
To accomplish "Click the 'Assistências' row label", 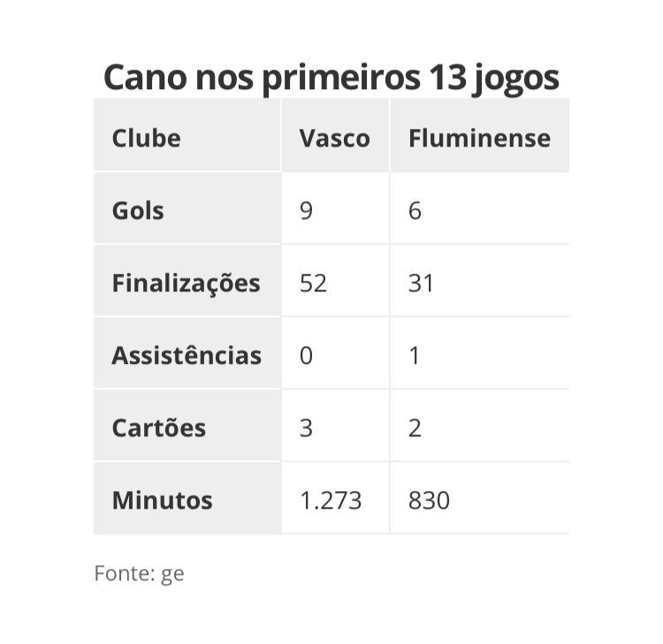I will click(187, 355).
